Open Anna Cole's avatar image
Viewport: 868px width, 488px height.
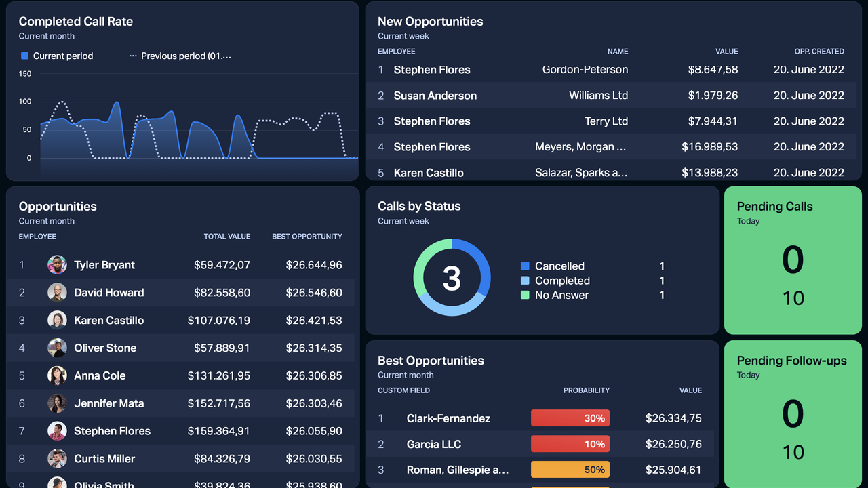[57, 375]
